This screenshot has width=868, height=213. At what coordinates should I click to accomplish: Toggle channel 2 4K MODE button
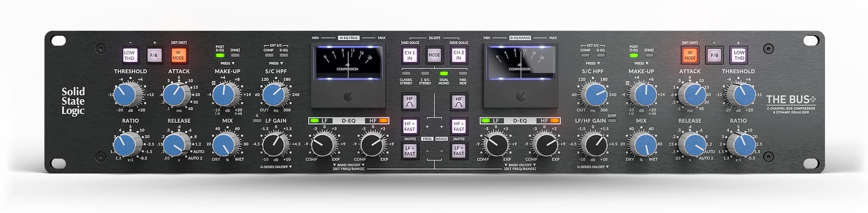click(690, 55)
